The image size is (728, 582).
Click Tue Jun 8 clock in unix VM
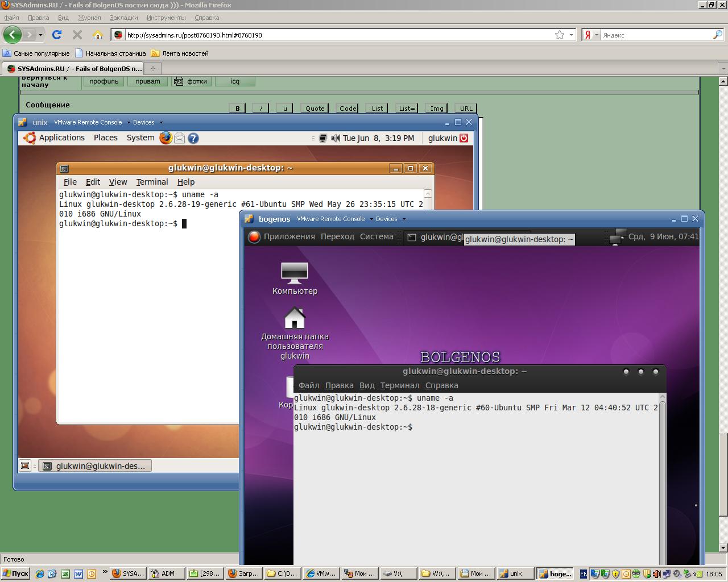378,138
